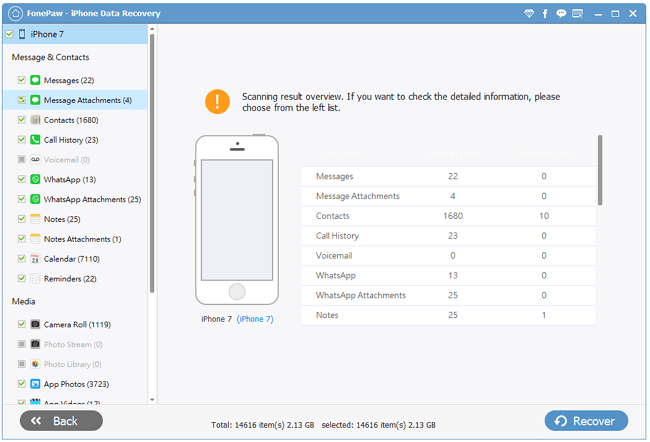This screenshot has height=442, width=650.
Task: Click the Notes (25) icon
Action: tap(35, 219)
